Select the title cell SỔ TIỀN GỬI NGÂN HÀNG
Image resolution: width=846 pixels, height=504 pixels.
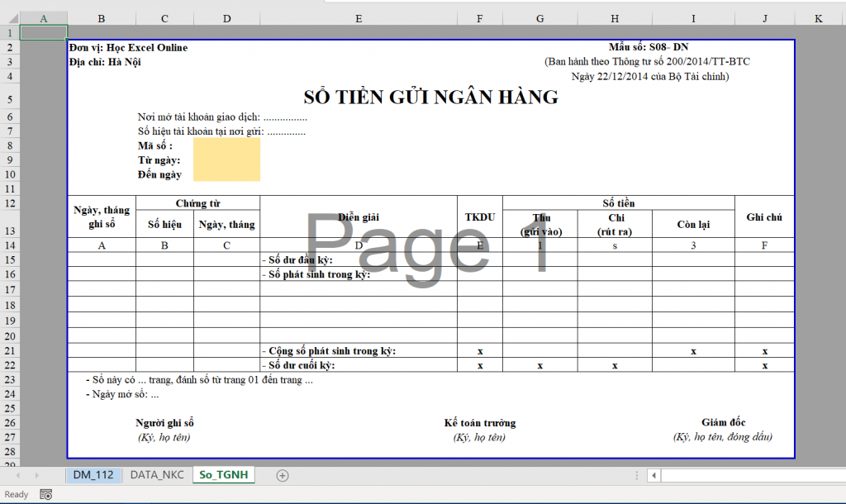[430, 97]
